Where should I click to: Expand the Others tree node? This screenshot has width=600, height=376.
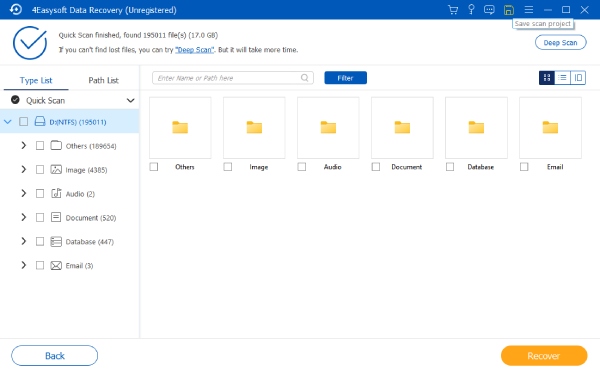[24, 145]
